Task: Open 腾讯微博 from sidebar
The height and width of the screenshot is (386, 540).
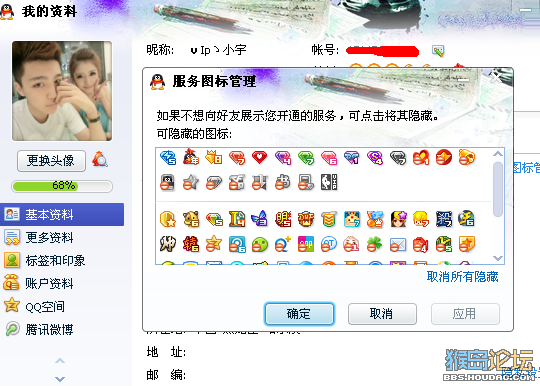Action: 62,330
